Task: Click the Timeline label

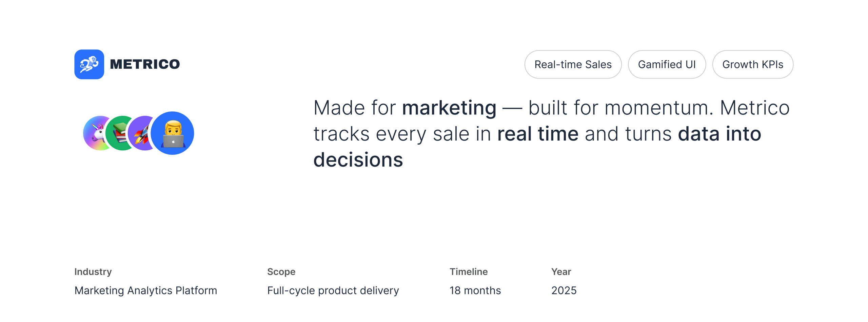Action: click(469, 272)
